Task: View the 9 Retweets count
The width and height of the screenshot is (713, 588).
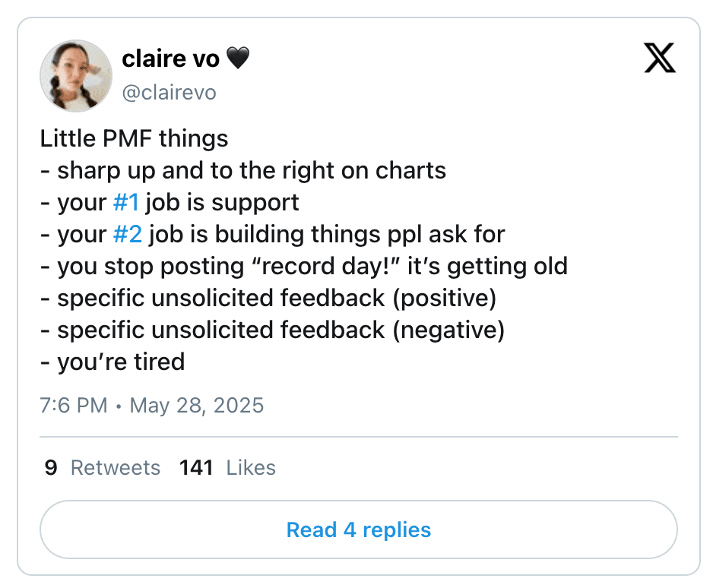Action: point(103,467)
